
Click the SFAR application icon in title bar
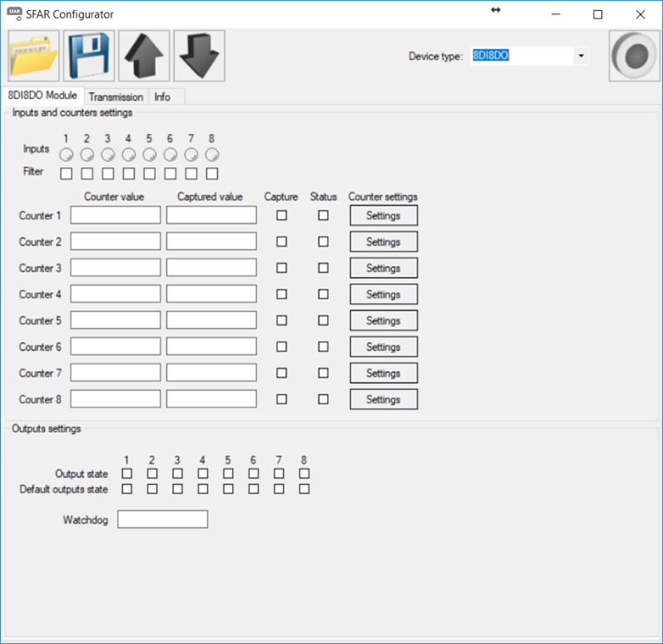pos(14,14)
